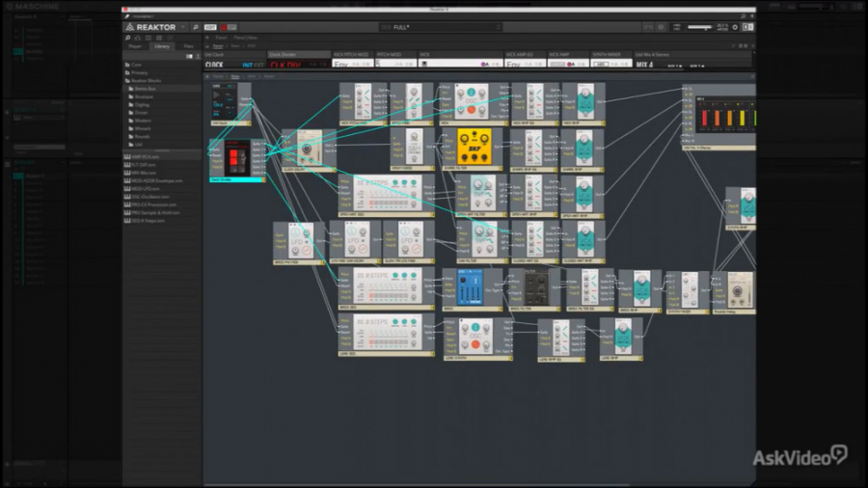The width and height of the screenshot is (868, 488).
Task: Switch to the Library tab
Action: [x=162, y=46]
